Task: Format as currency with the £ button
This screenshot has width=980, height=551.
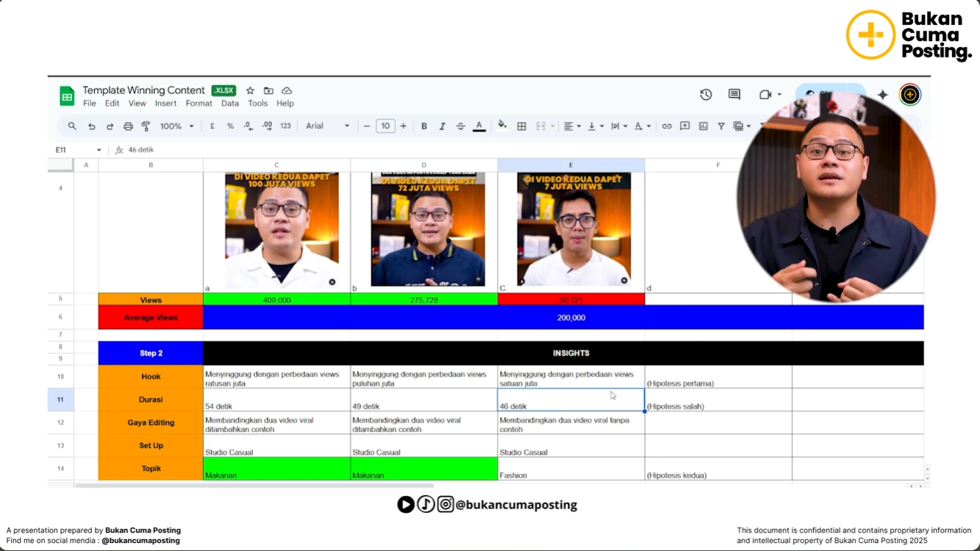Action: point(212,126)
